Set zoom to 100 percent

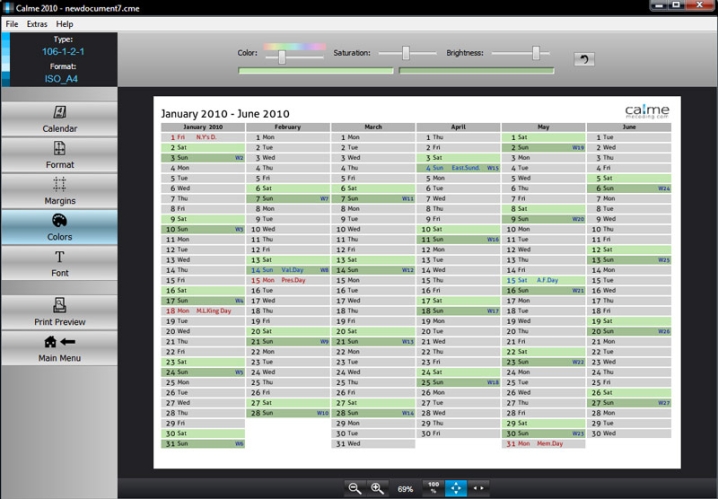(433, 488)
